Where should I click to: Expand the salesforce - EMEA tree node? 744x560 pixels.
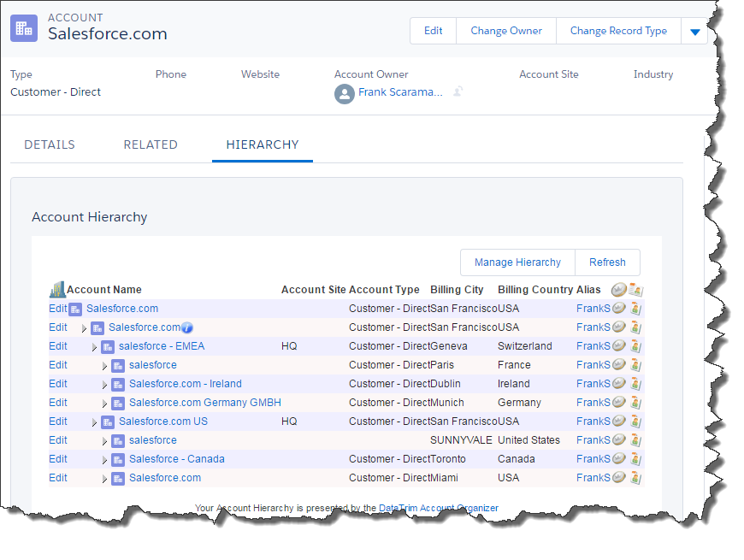(94, 347)
